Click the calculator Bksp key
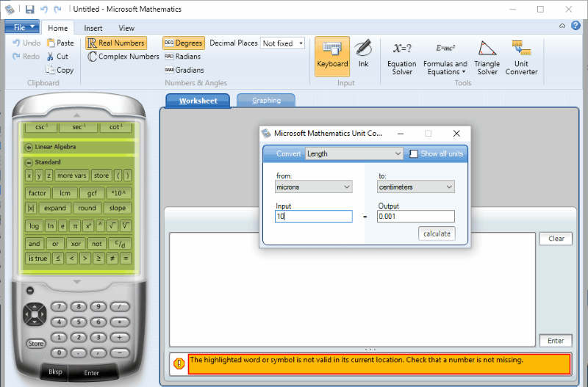Image resolution: width=588 pixels, height=387 pixels. [x=55, y=372]
